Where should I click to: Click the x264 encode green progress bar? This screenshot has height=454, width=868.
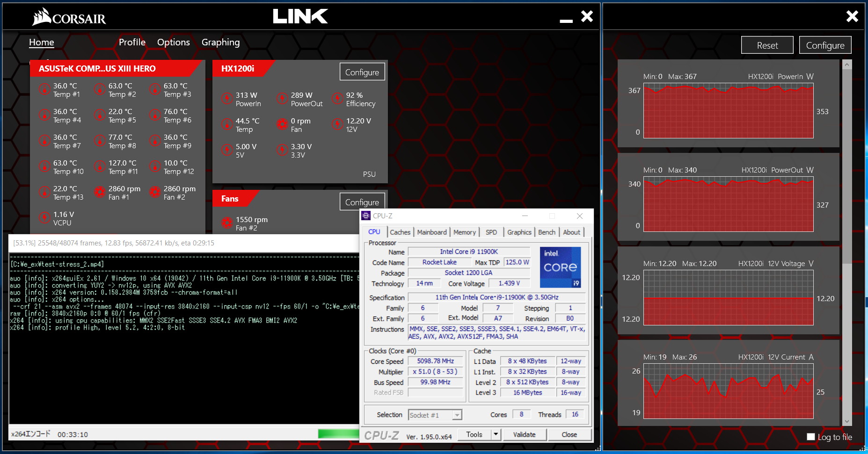click(339, 433)
